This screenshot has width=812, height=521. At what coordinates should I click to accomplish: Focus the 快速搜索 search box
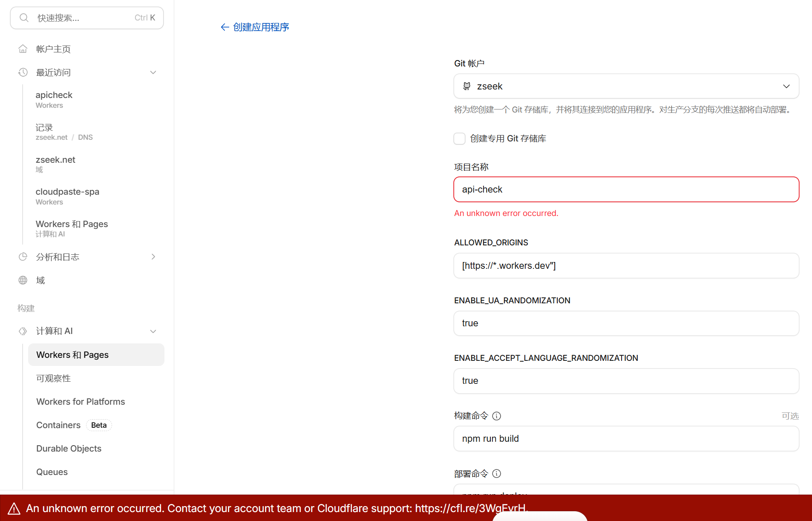point(87,18)
